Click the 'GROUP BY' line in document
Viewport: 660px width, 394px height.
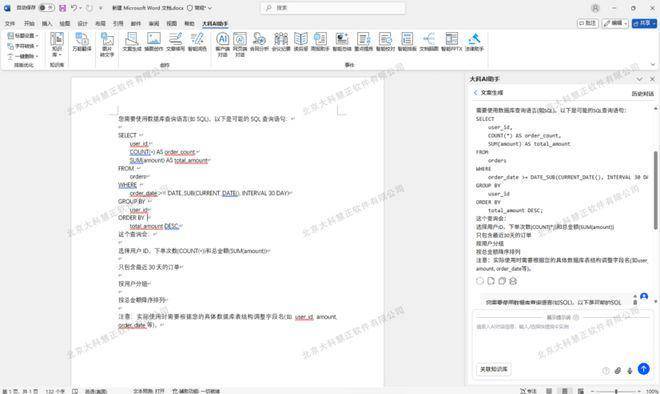[132, 201]
